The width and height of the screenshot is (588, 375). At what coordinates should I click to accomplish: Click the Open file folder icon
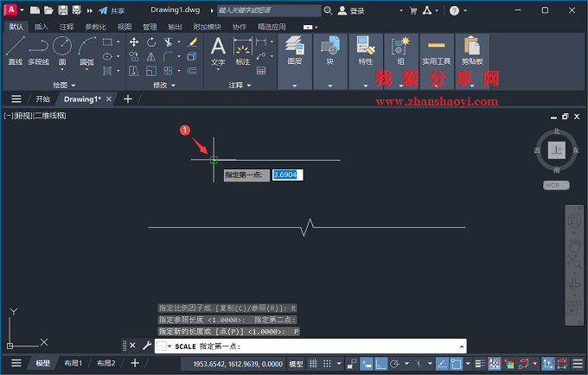click(48, 10)
